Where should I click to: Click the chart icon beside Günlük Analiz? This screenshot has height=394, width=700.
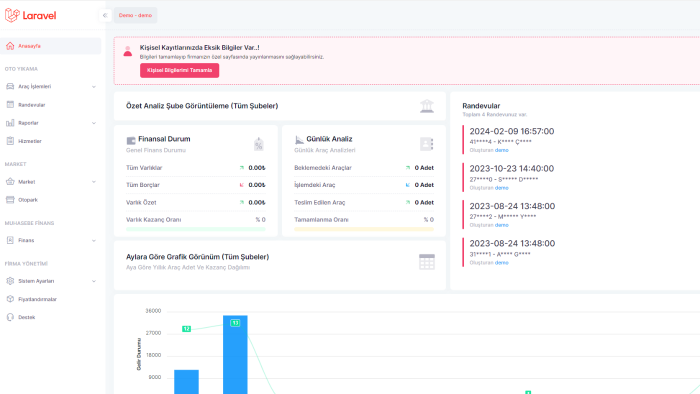coord(299,140)
